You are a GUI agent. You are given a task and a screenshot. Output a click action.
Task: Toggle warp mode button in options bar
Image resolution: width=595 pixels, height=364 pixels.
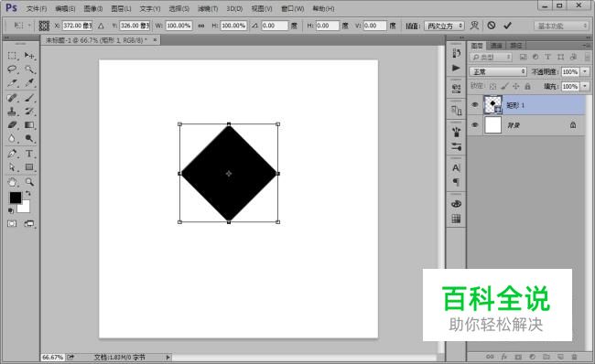[474, 26]
